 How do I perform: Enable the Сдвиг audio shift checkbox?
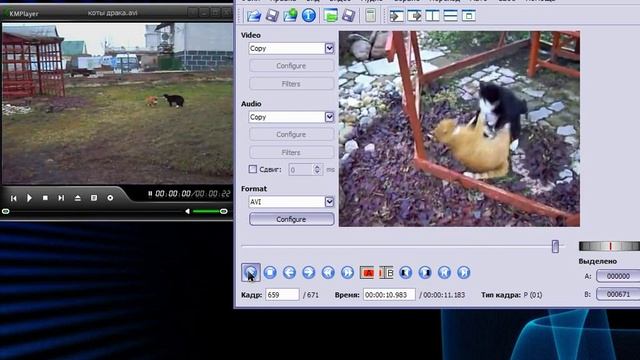pos(253,169)
